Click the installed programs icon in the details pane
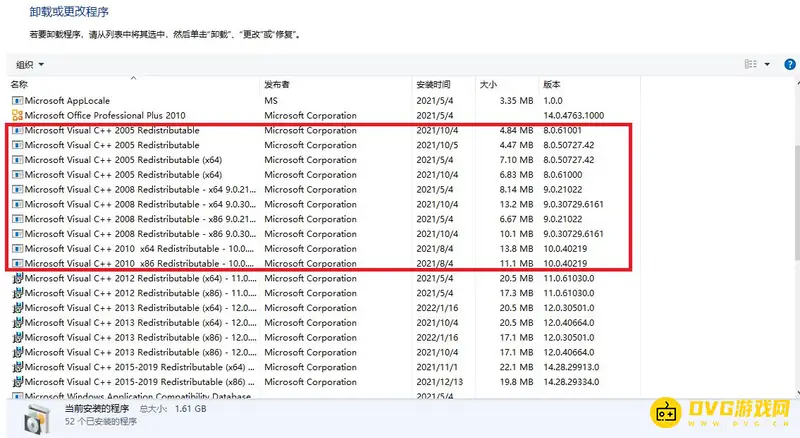The image size is (800, 438). click(x=37, y=417)
